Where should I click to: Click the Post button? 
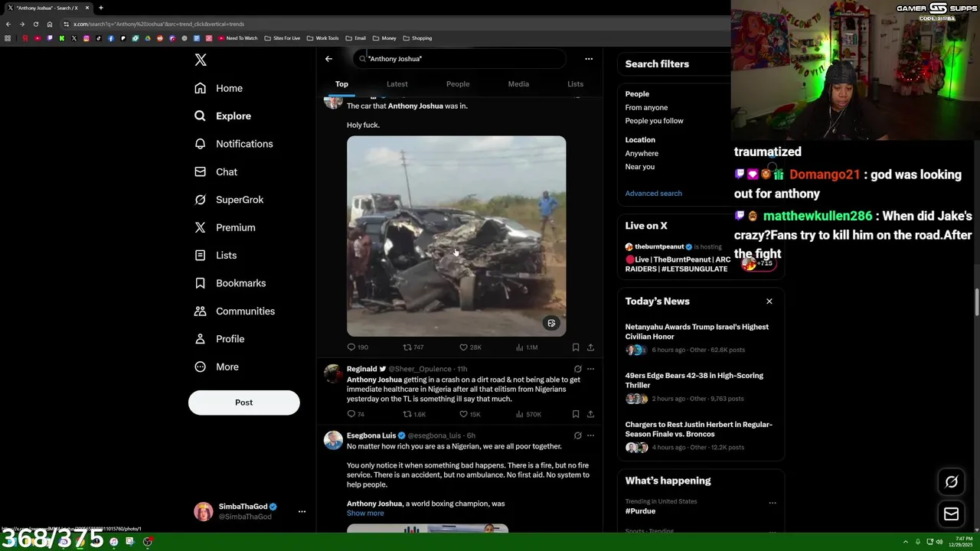tap(243, 403)
